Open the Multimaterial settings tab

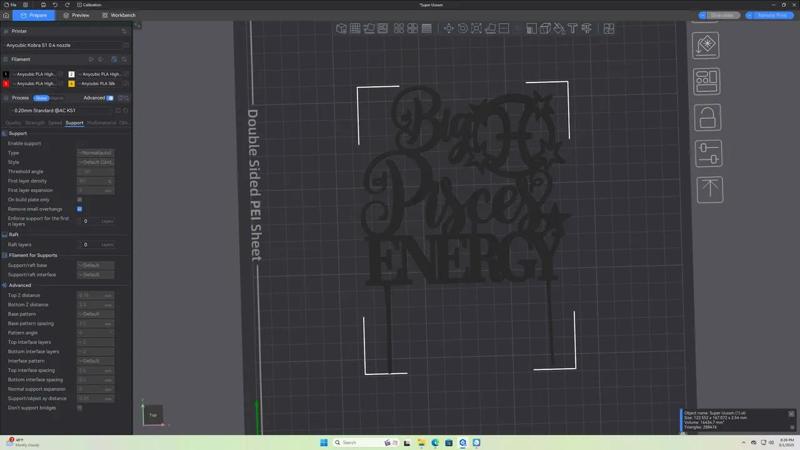[x=101, y=123]
